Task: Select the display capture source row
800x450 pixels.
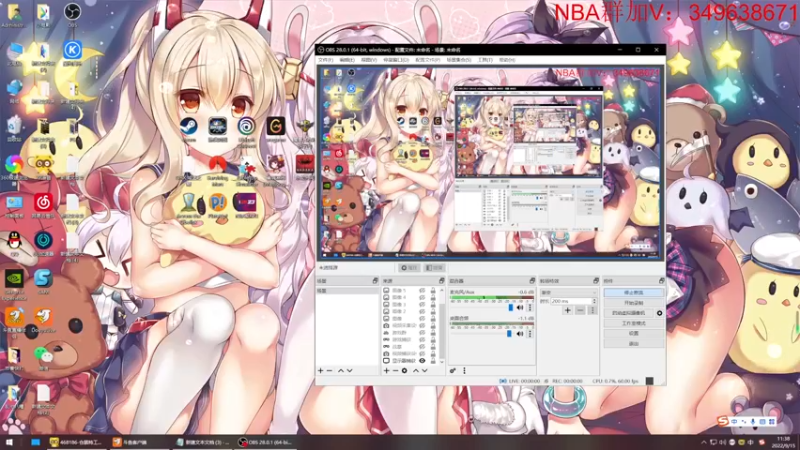Action: pyautogui.click(x=410, y=361)
